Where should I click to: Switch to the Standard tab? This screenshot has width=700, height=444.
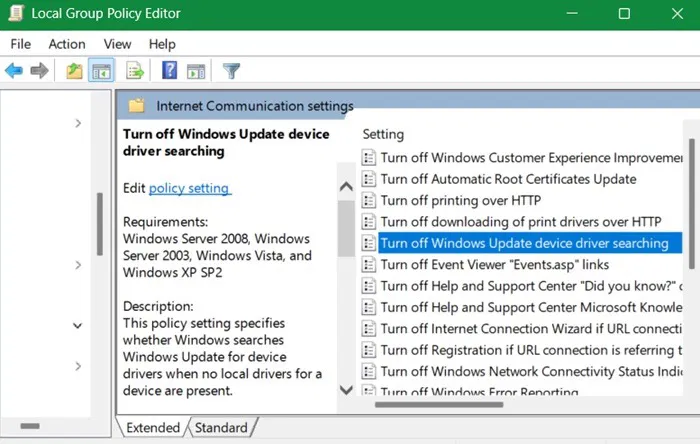[219, 428]
